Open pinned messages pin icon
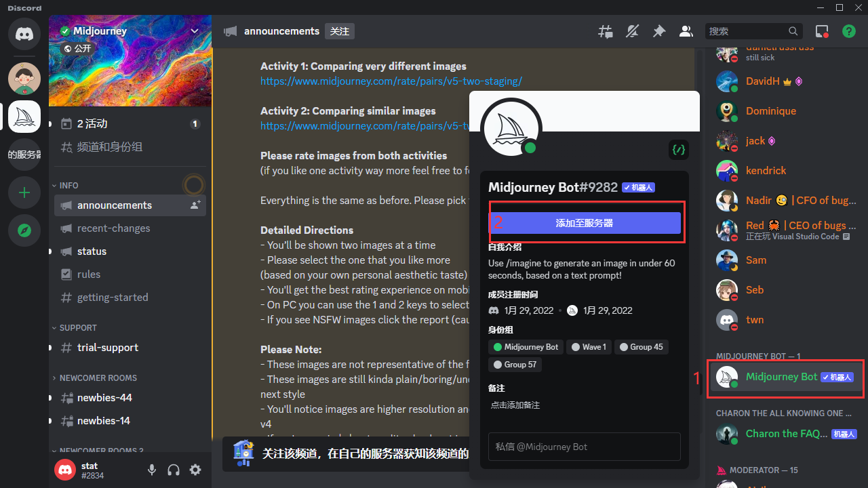Image resolution: width=868 pixels, height=488 pixels. point(659,31)
